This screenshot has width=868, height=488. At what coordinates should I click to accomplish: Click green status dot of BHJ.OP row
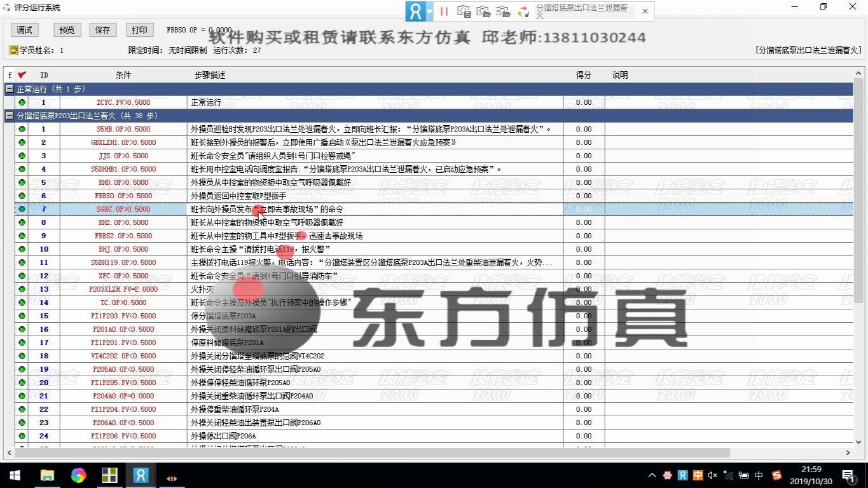tap(22, 249)
